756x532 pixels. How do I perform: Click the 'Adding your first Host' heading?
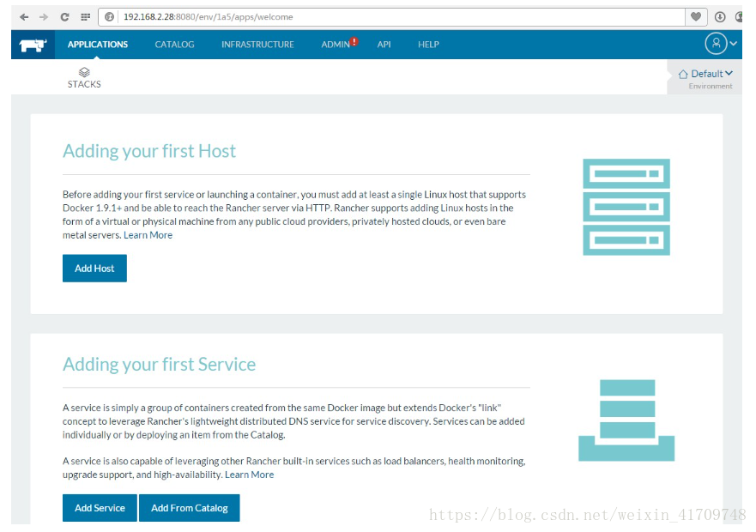point(149,151)
